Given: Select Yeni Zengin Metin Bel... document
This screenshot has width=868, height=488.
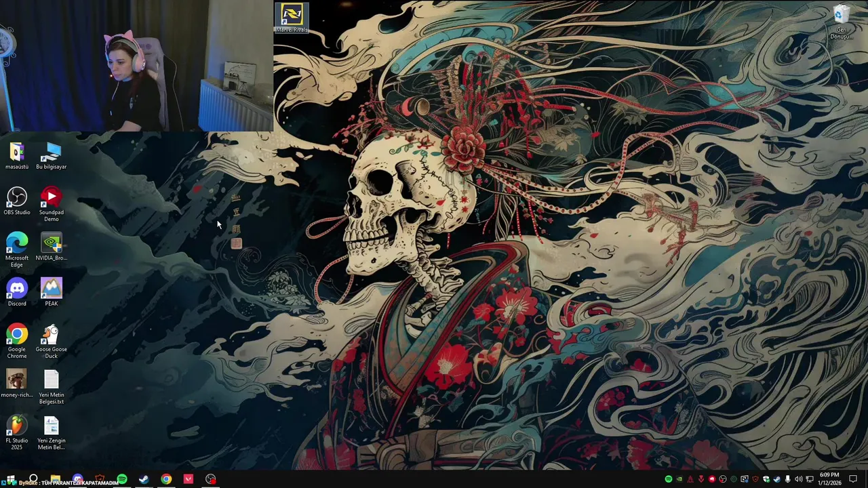Looking at the screenshot, I should (52, 433).
